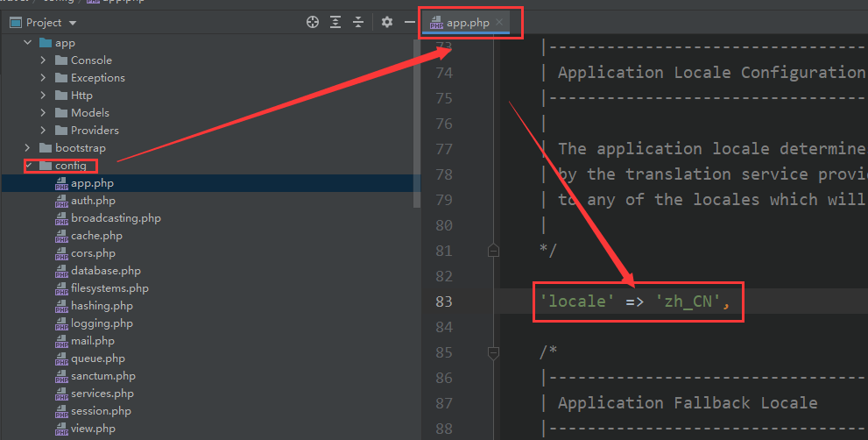Hide the Project tool window
Screen dimensions: 868x440
[x=410, y=22]
